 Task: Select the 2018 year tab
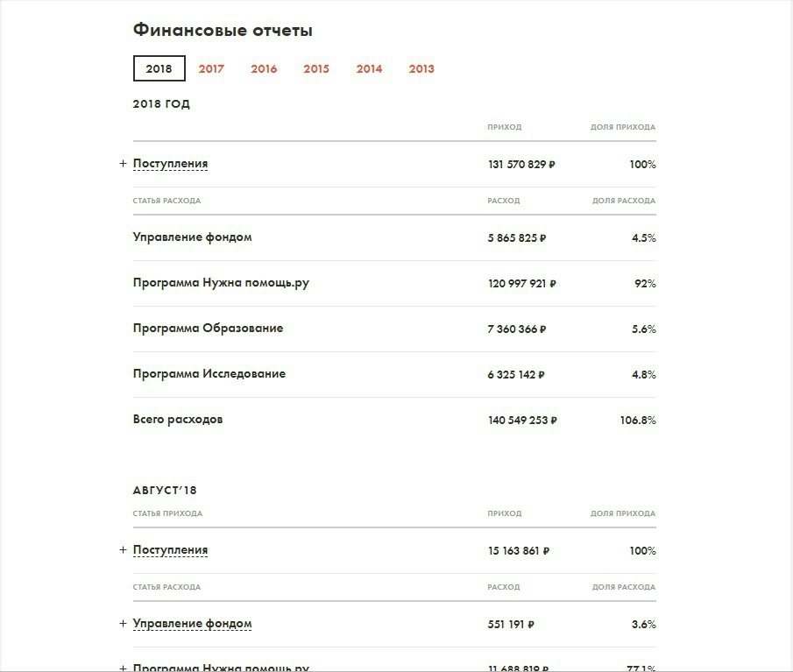159,68
